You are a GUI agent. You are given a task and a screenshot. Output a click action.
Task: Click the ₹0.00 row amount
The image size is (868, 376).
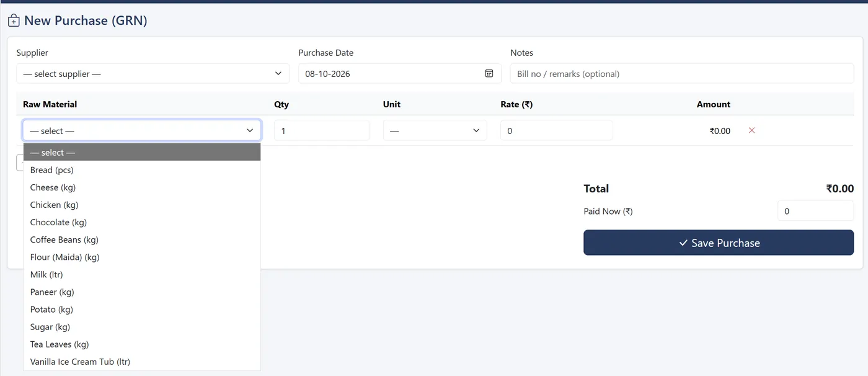720,131
